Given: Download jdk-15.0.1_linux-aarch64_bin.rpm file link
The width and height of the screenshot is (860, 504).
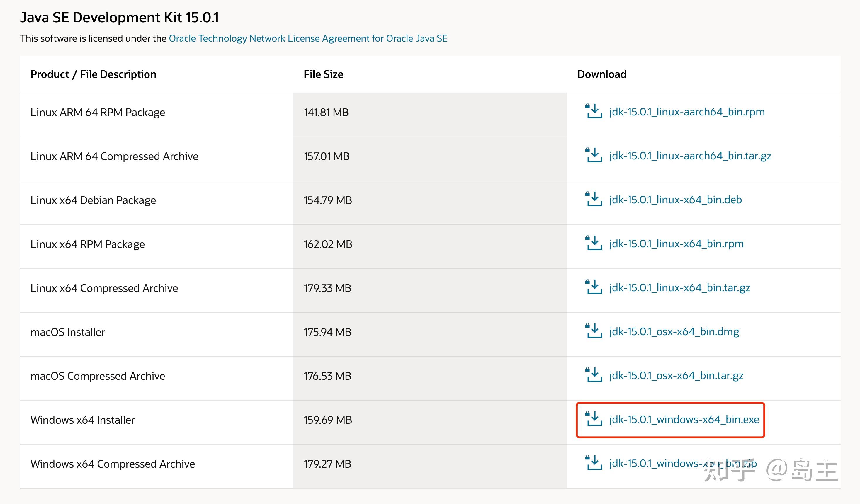Looking at the screenshot, I should click(x=687, y=112).
